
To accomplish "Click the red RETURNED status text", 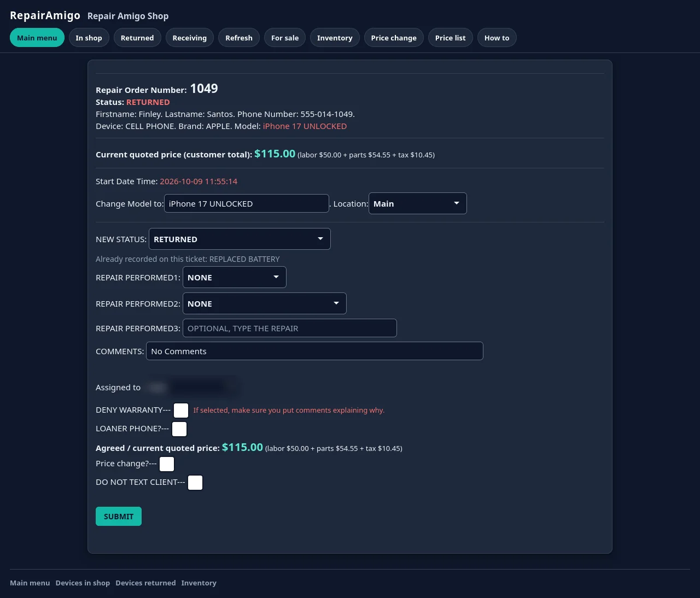I will (x=148, y=102).
